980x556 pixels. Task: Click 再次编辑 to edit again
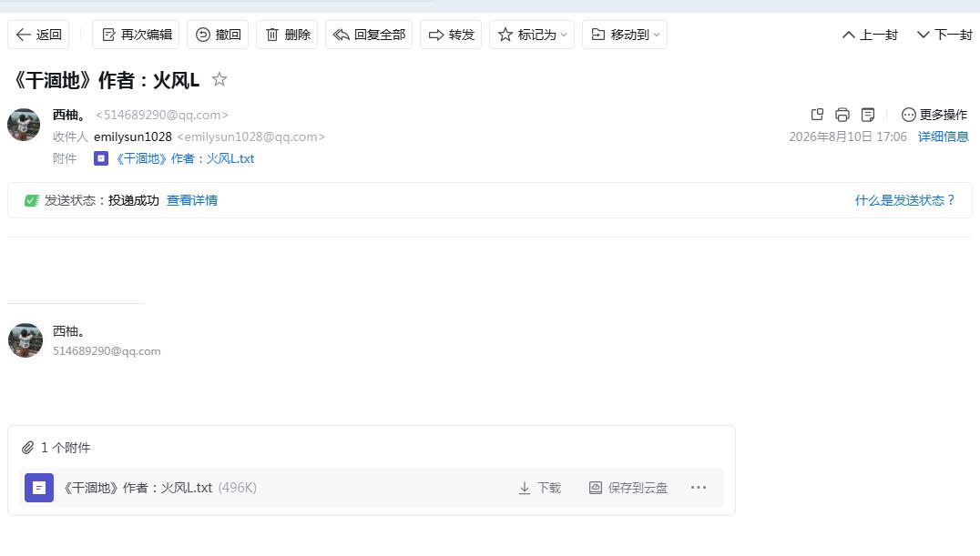pos(136,35)
